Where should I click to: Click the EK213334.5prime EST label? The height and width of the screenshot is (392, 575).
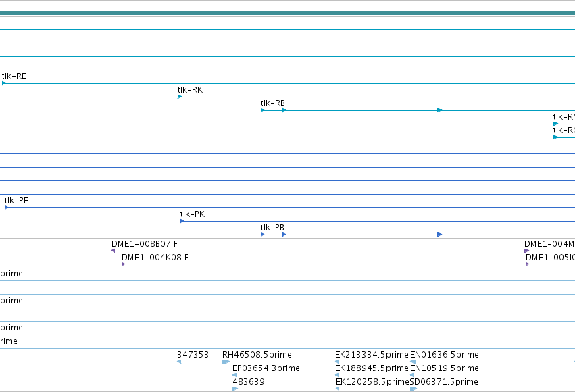pyautogui.click(x=372, y=355)
